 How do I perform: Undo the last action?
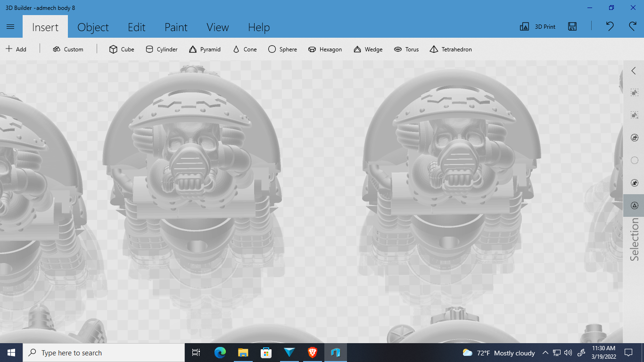coord(609,27)
